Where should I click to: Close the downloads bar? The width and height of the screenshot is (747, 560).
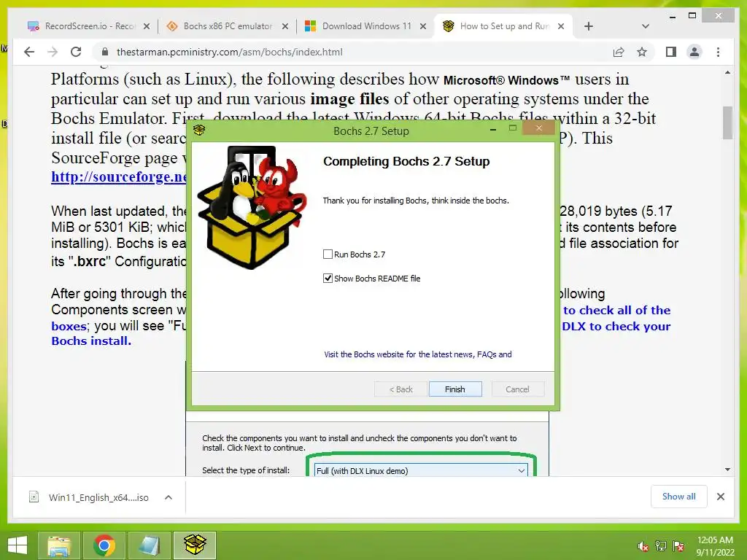721,497
